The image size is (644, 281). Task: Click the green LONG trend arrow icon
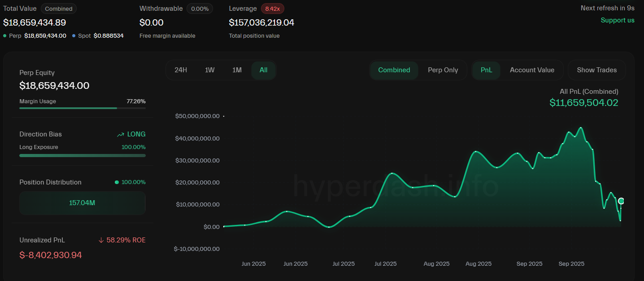click(x=120, y=134)
